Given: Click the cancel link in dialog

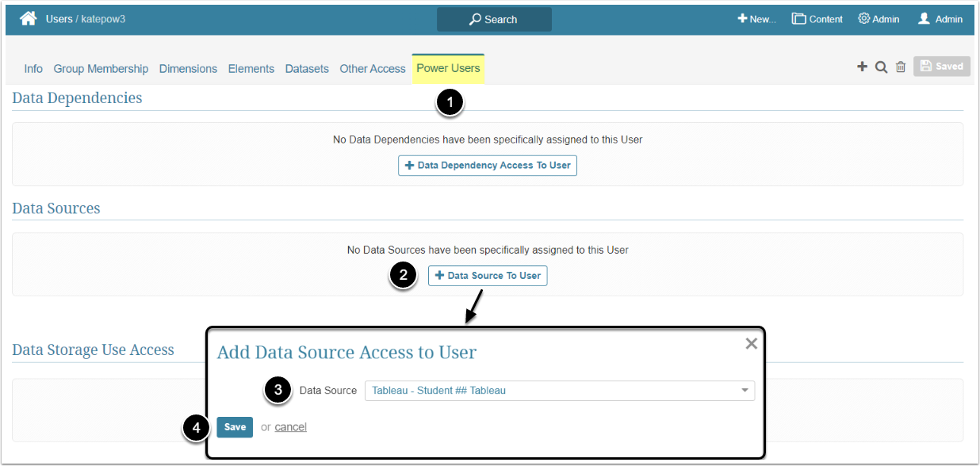Looking at the screenshot, I should (x=291, y=427).
